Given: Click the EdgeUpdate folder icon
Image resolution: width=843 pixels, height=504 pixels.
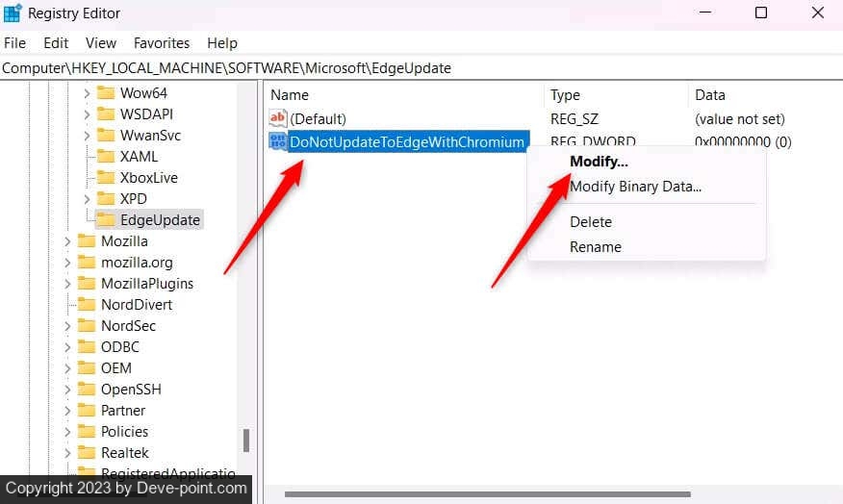Looking at the screenshot, I should point(106,220).
